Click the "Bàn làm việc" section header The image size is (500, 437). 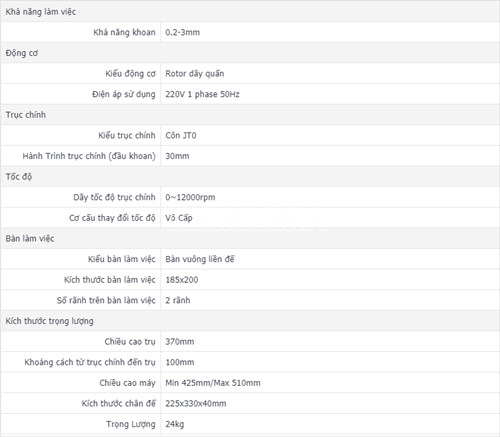(250, 238)
